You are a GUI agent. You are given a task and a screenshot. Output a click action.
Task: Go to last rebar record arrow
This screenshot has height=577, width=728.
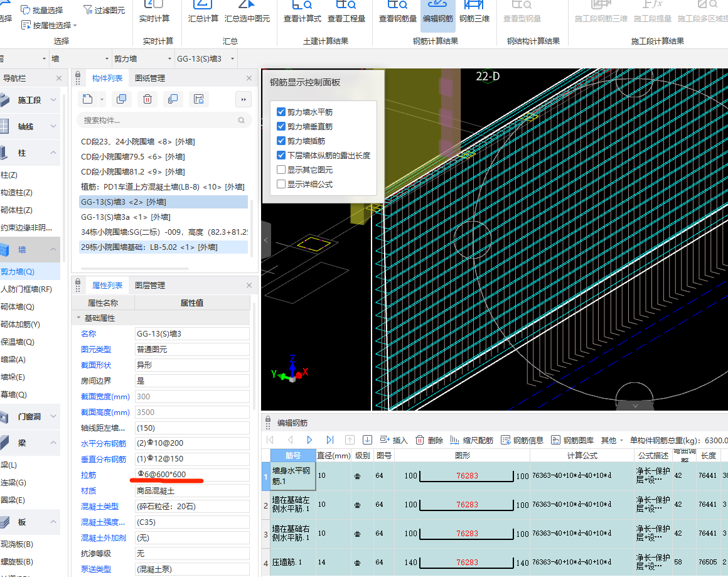tap(329, 440)
